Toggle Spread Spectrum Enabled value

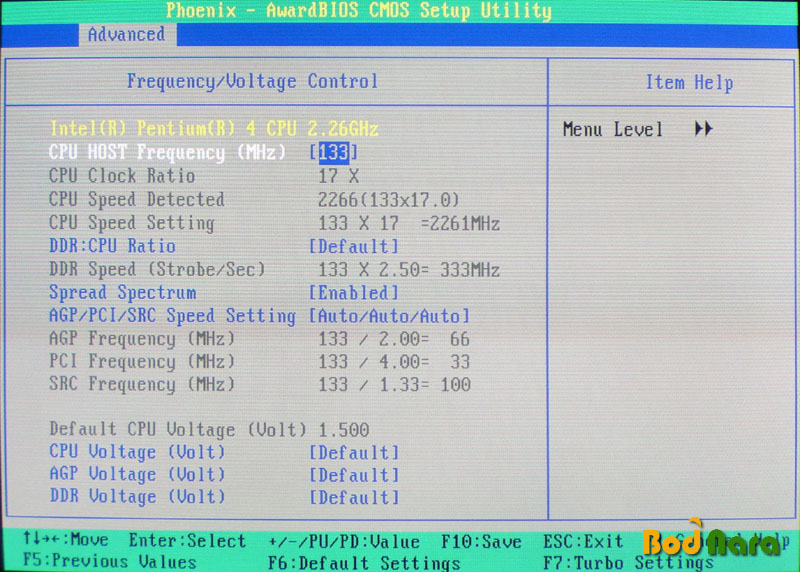[x=354, y=293]
